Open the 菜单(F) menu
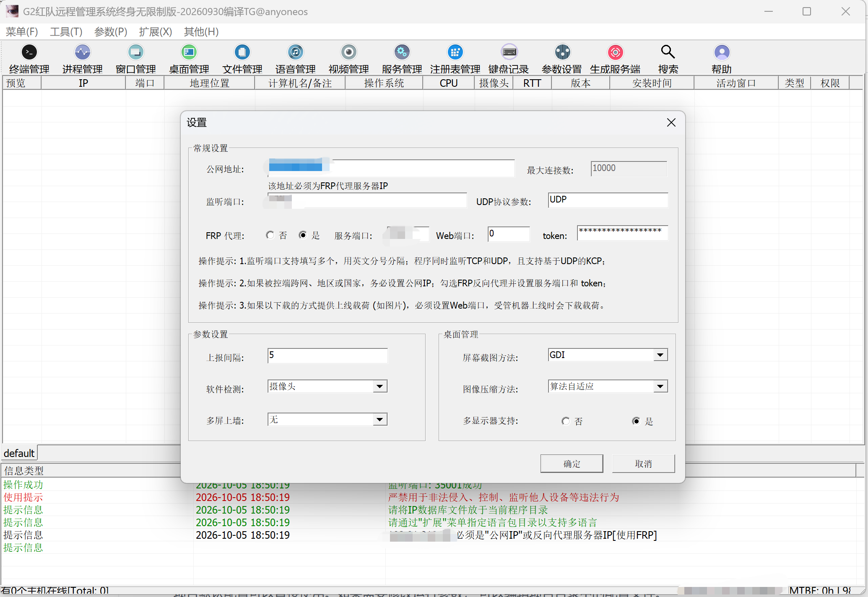 (22, 32)
